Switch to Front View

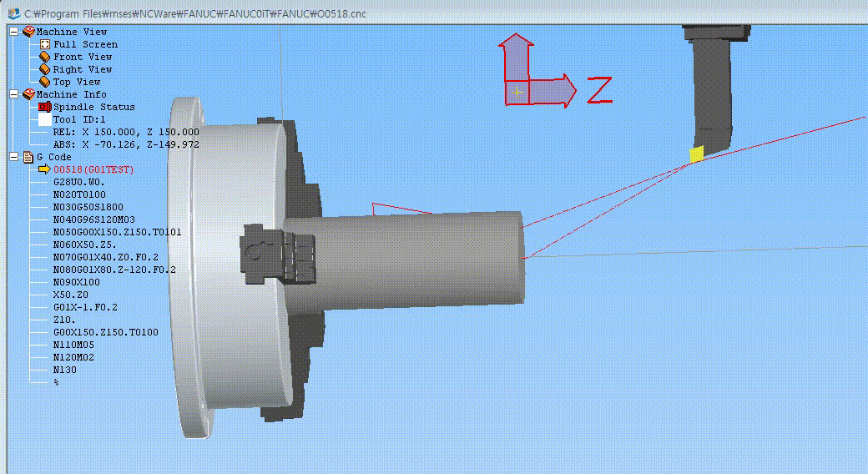[x=83, y=57]
